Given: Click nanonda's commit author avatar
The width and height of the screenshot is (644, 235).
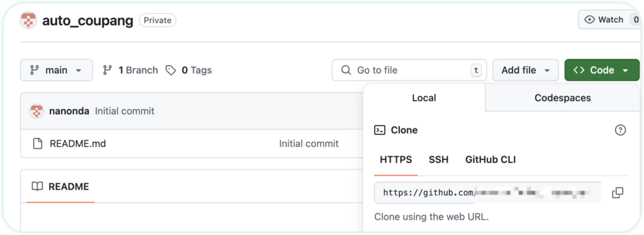Looking at the screenshot, I should point(36,111).
